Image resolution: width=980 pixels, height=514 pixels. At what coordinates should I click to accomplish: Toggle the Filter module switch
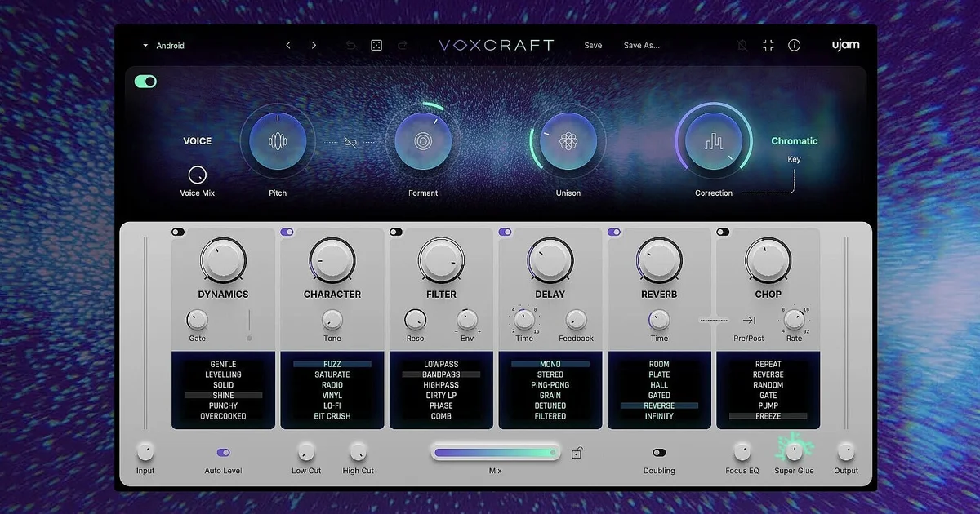[396, 233]
